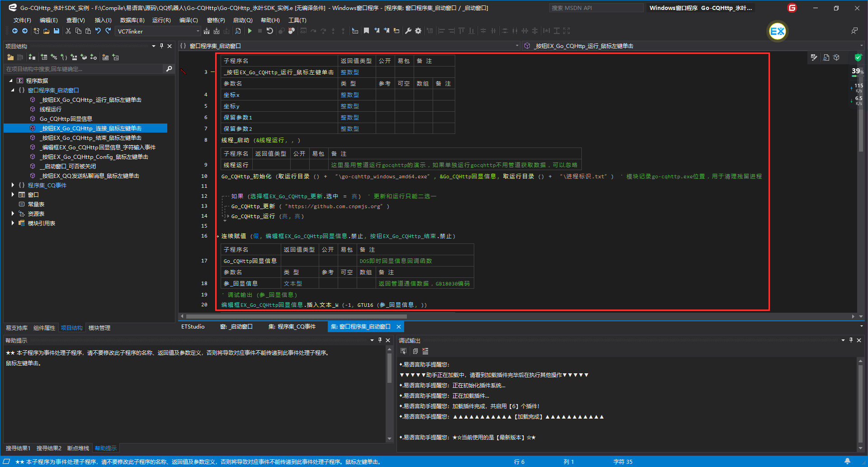
Task: Click the copy icon in toolbar
Action: [x=78, y=31]
